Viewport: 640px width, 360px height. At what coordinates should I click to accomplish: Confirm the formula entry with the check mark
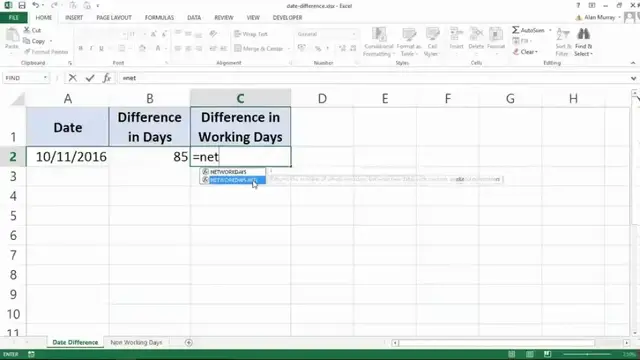coord(90,78)
